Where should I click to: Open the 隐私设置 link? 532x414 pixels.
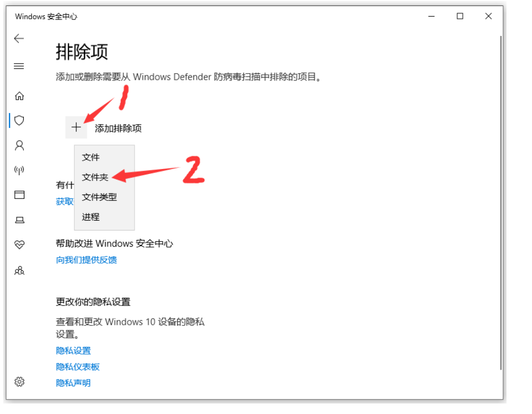coord(73,351)
